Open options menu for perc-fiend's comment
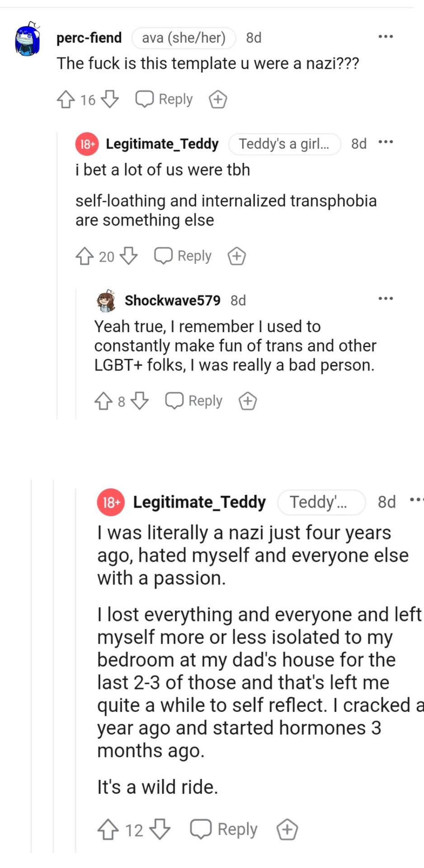 (x=386, y=37)
